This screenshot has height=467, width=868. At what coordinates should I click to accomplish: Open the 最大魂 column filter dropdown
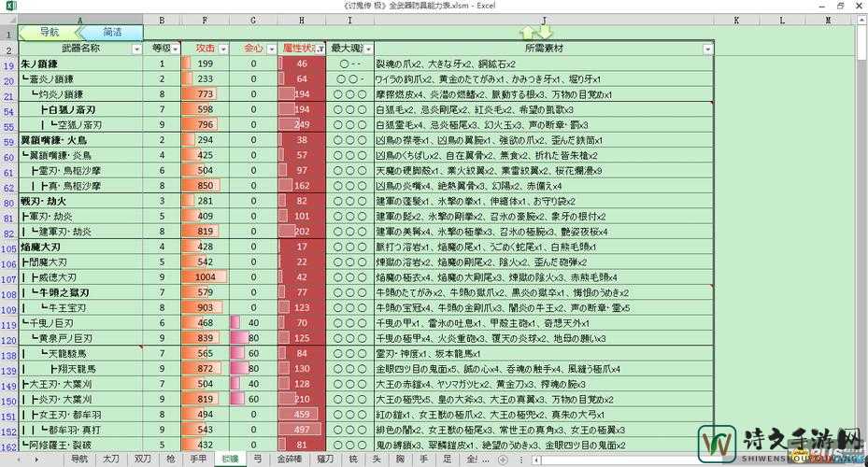(368, 50)
